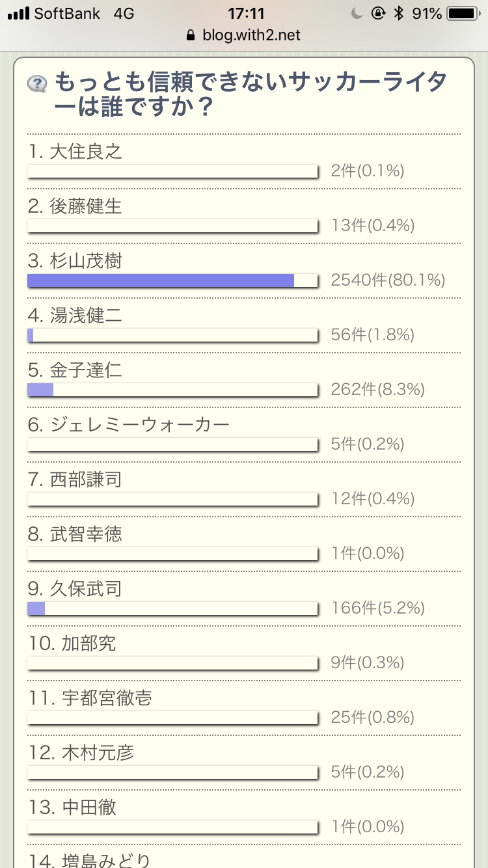Tap the rotation lock status icon
Viewport: 488px width, 868px height.
(x=378, y=13)
